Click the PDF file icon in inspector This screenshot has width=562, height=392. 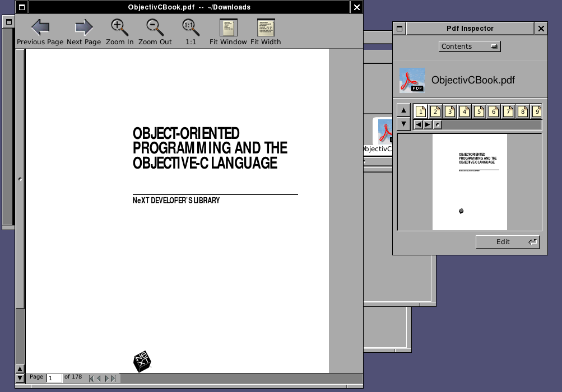point(412,80)
